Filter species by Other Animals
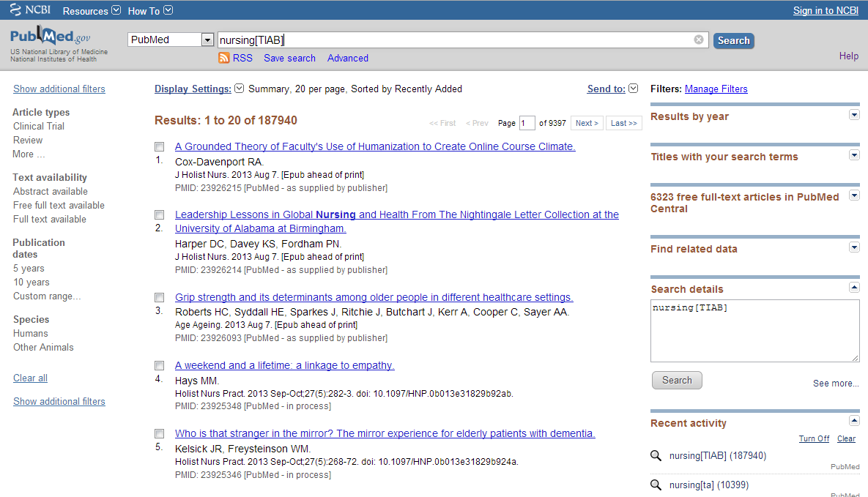 [x=43, y=347]
